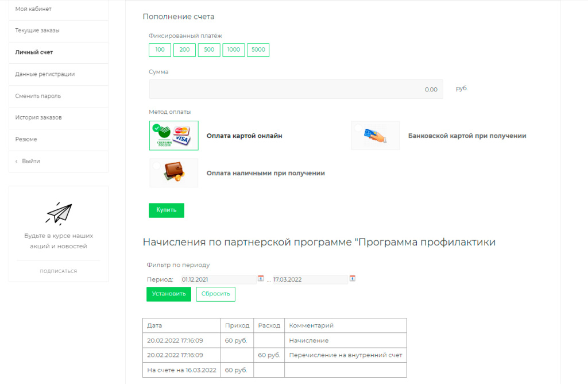Switch to История заказов section
Viewport: 588px width, 384px height.
coord(38,118)
